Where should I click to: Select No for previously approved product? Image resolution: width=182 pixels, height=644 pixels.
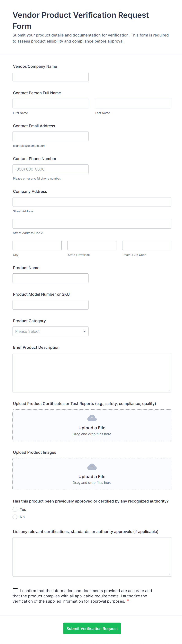[x=15, y=517]
